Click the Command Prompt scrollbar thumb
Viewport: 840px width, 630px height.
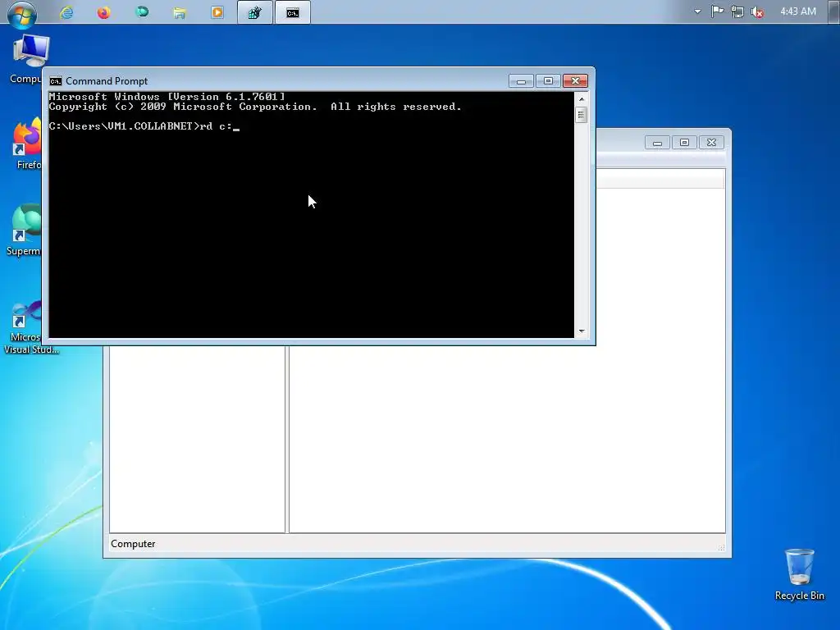click(582, 115)
